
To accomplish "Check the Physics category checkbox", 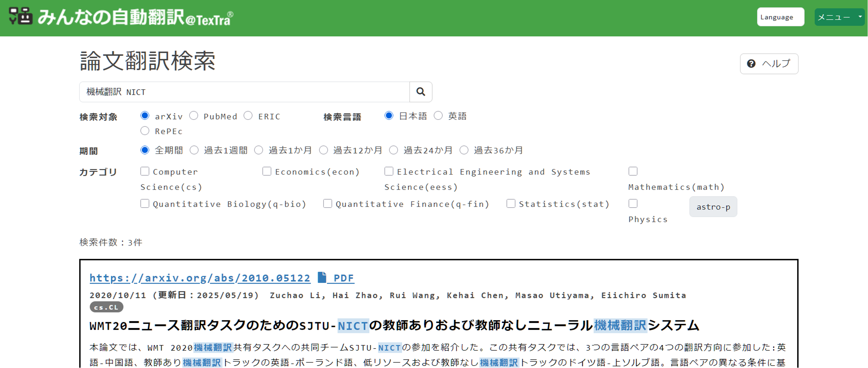I will click(633, 203).
